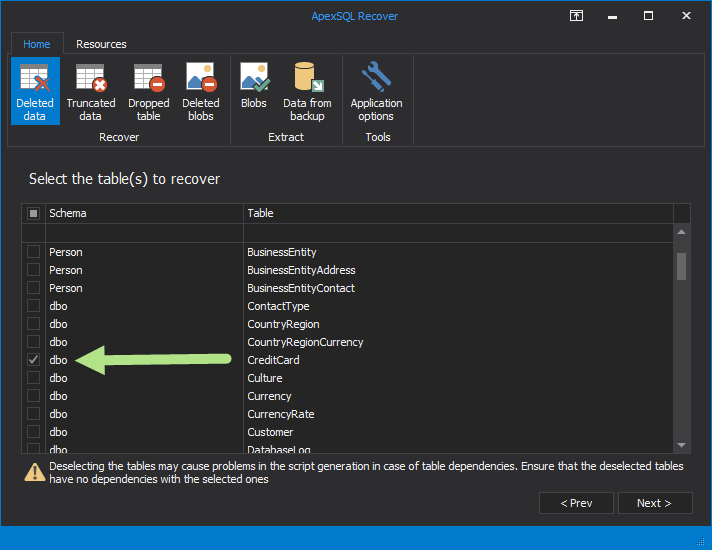
Task: Check the CurrencyRate row checkbox
Action: point(33,414)
